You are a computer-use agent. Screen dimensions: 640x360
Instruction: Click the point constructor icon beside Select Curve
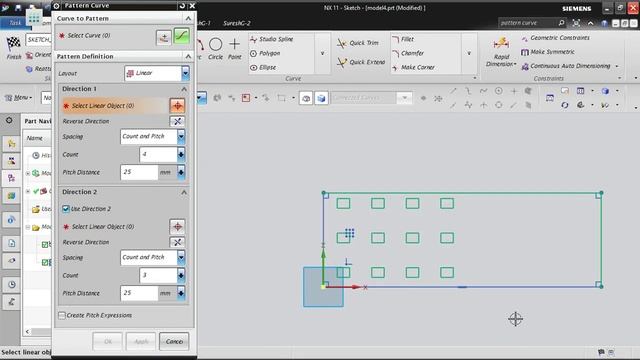click(x=164, y=38)
